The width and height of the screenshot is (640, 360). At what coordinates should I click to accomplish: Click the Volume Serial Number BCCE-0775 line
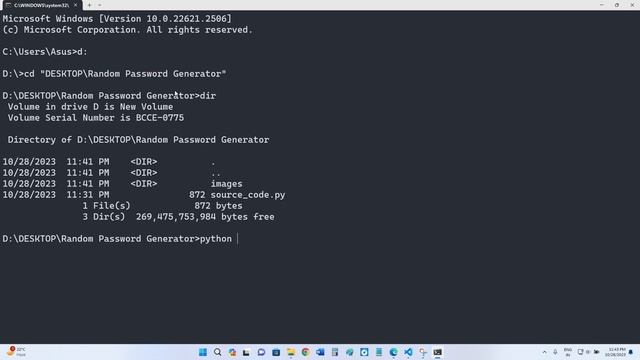[x=96, y=118]
